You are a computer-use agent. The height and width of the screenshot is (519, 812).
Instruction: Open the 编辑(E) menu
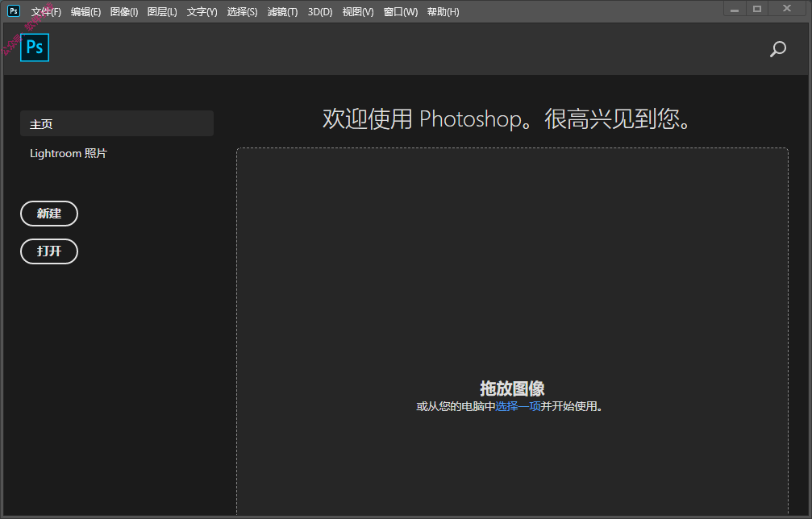86,12
